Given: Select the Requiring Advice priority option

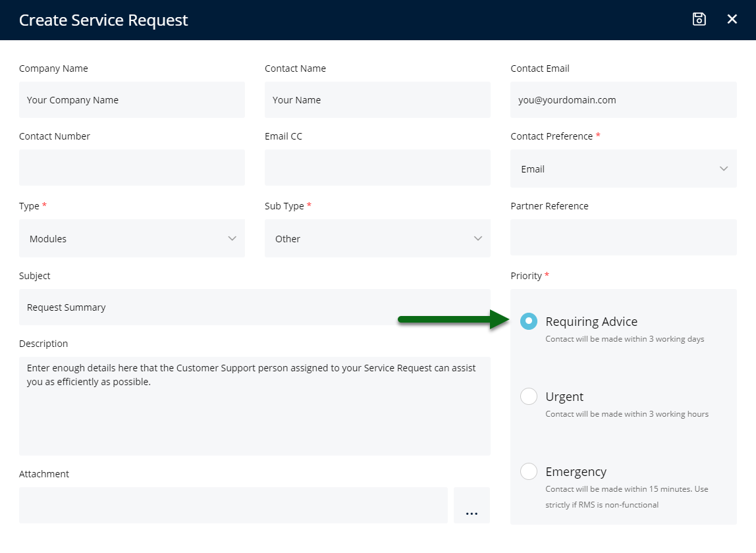Looking at the screenshot, I should pos(529,321).
